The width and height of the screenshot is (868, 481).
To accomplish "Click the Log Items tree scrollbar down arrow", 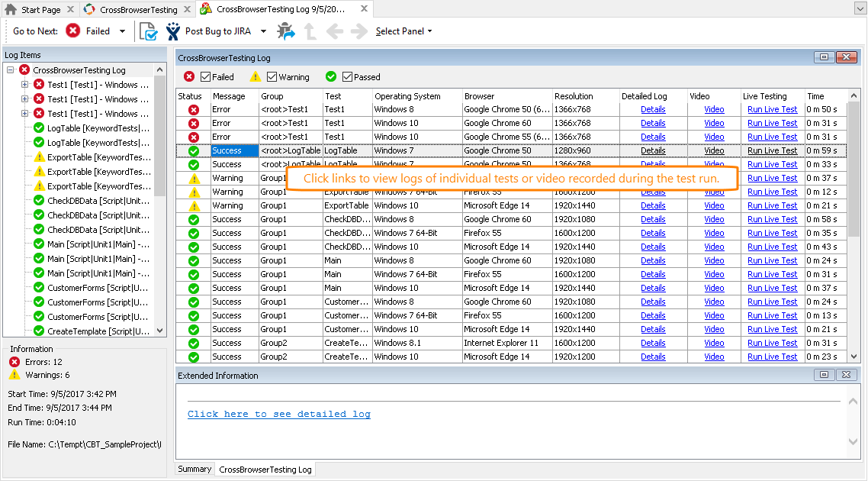I will click(x=160, y=331).
